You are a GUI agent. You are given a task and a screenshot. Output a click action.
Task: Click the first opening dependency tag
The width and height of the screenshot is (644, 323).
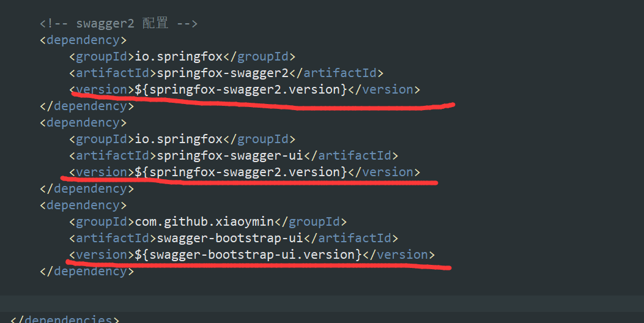tap(83, 40)
